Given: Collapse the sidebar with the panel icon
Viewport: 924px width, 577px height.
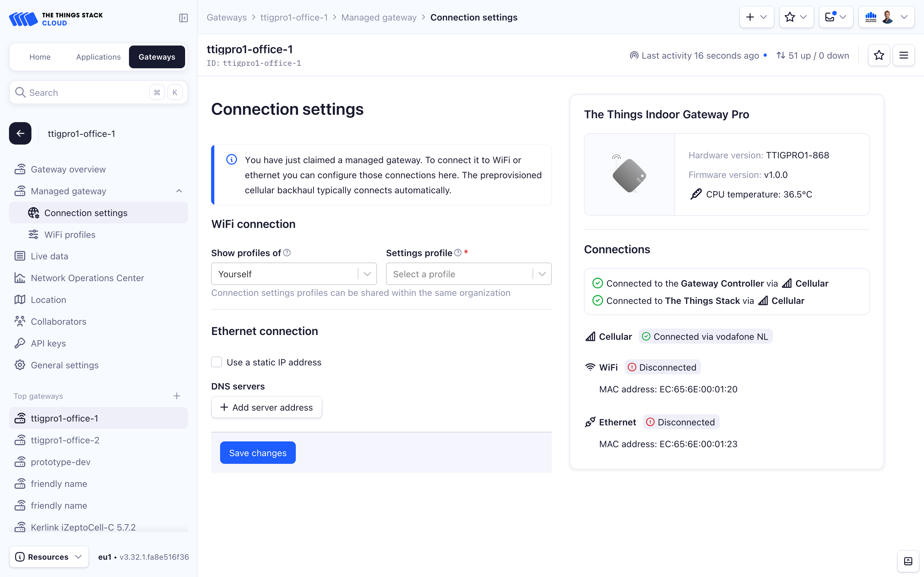Looking at the screenshot, I should point(183,18).
